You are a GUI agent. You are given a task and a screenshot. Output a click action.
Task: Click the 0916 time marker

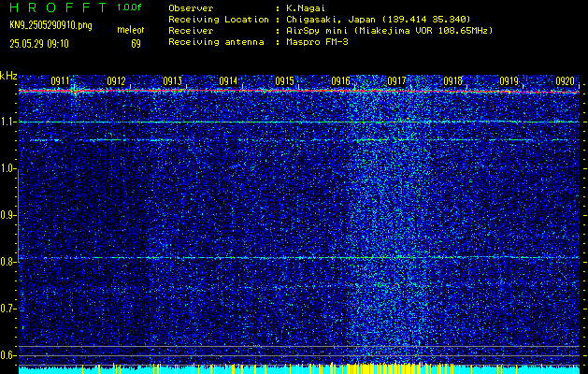point(340,81)
